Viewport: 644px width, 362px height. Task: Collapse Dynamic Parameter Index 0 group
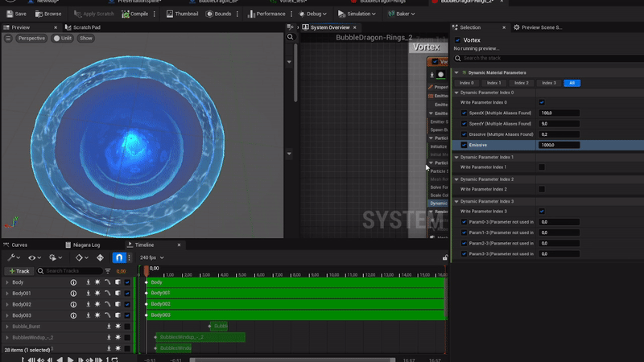pyautogui.click(x=456, y=93)
